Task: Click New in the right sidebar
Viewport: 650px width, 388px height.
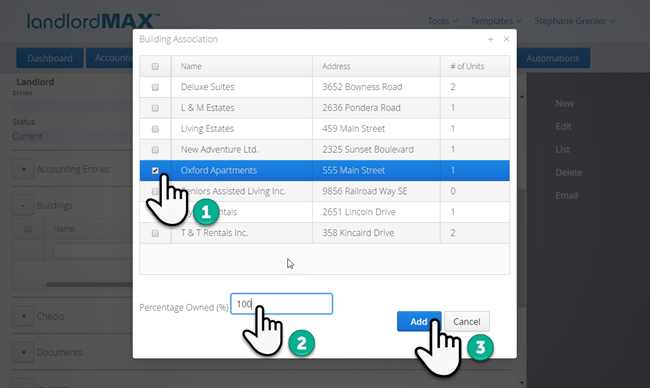Action: pyautogui.click(x=565, y=103)
